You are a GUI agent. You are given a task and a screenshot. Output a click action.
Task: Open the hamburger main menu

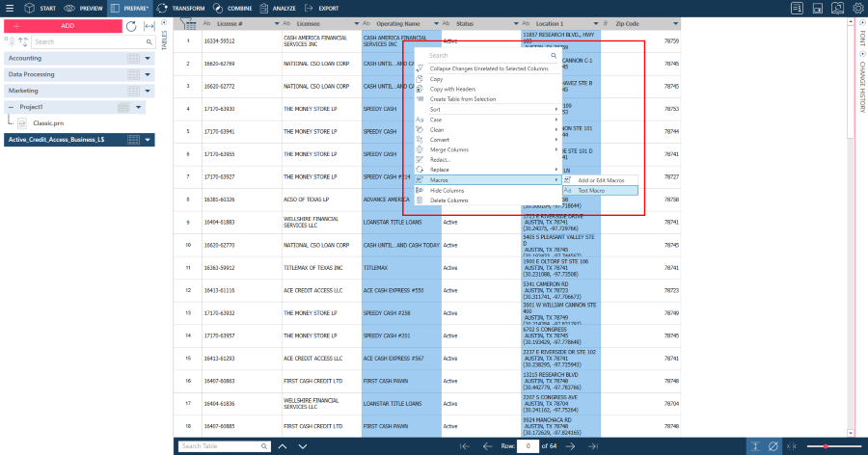(10, 9)
